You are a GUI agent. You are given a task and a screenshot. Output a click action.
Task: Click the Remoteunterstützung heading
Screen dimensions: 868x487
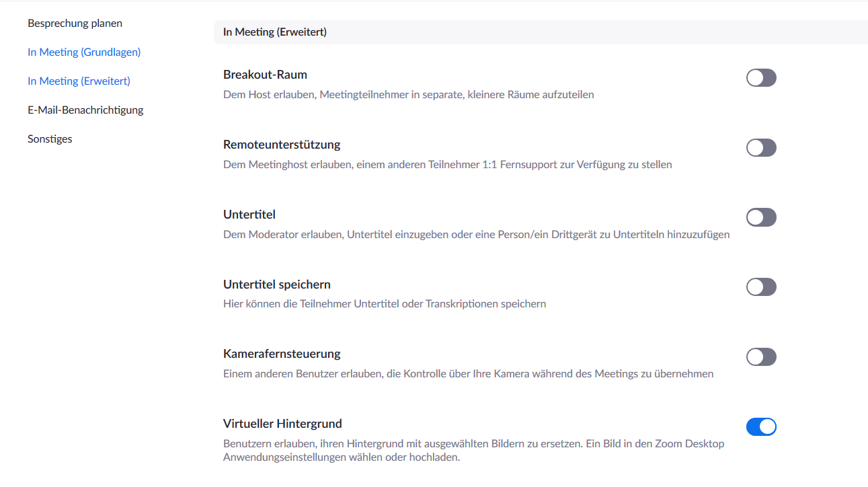coord(282,145)
